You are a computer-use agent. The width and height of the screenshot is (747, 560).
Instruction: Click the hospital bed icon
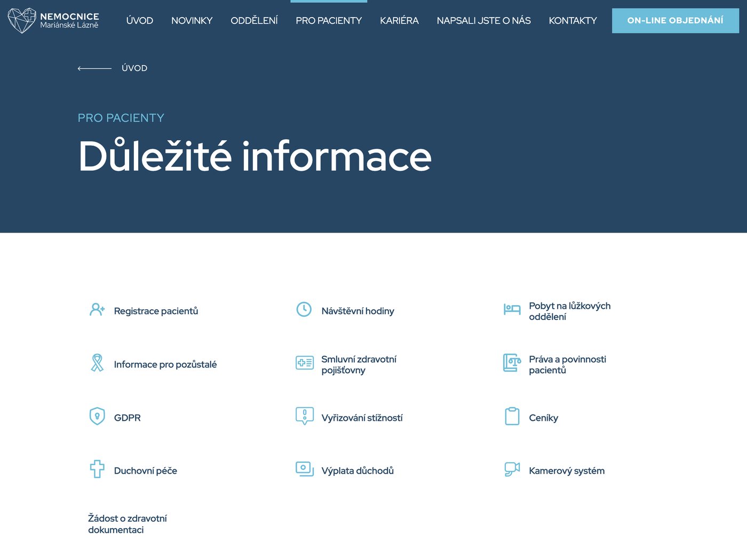coord(512,309)
